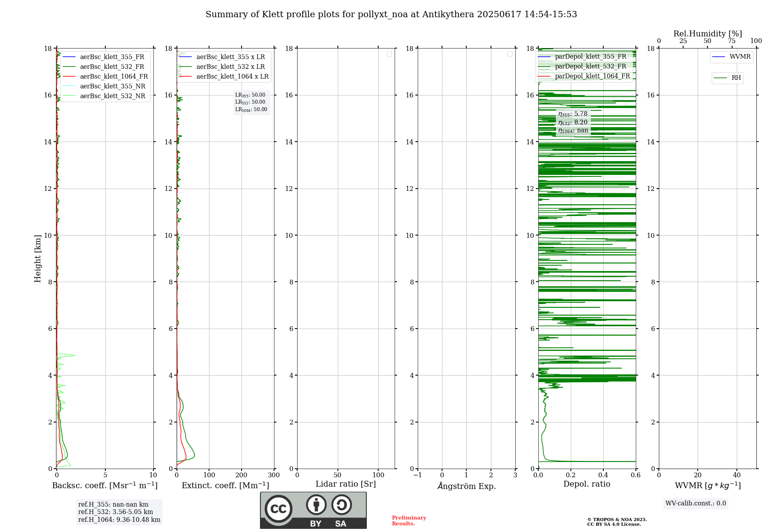Click the RH legend entry
The width and height of the screenshot is (783, 532).
click(x=727, y=78)
